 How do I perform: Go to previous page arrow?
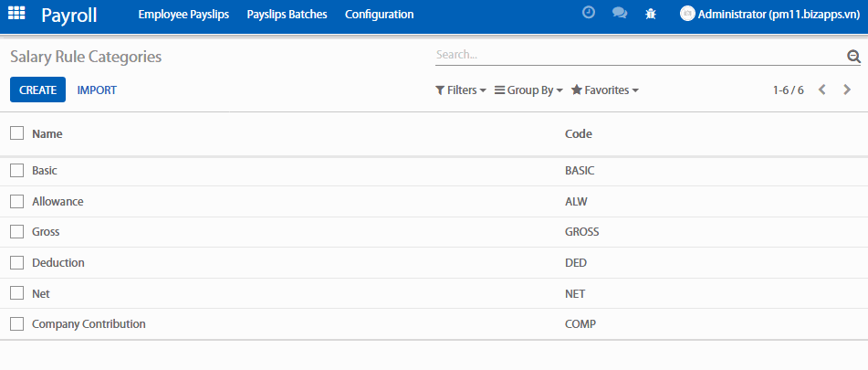click(822, 90)
